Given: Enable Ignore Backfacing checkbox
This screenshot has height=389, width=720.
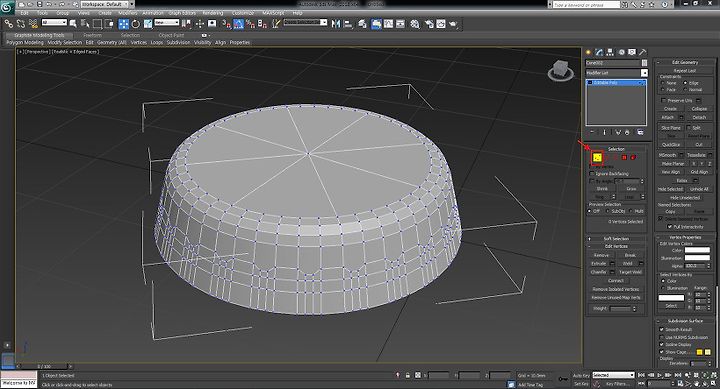Looking at the screenshot, I should pyautogui.click(x=592, y=174).
